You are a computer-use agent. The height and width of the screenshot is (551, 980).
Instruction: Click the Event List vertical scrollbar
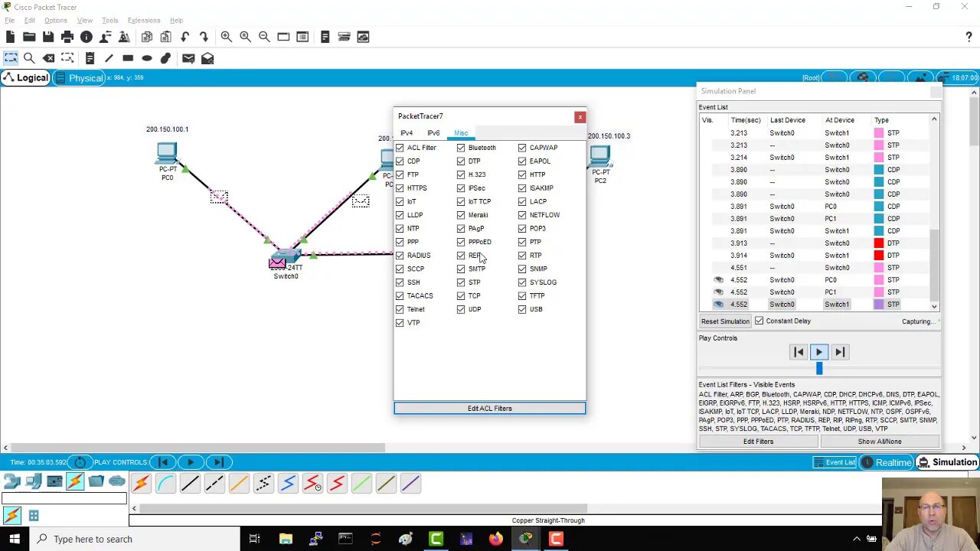point(934,264)
